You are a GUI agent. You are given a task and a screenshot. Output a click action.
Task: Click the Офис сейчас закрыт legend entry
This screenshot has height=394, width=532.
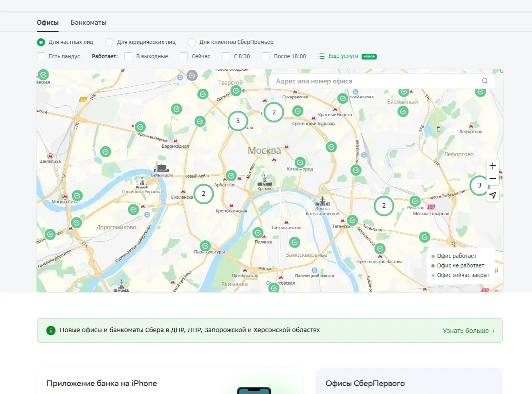(461, 275)
